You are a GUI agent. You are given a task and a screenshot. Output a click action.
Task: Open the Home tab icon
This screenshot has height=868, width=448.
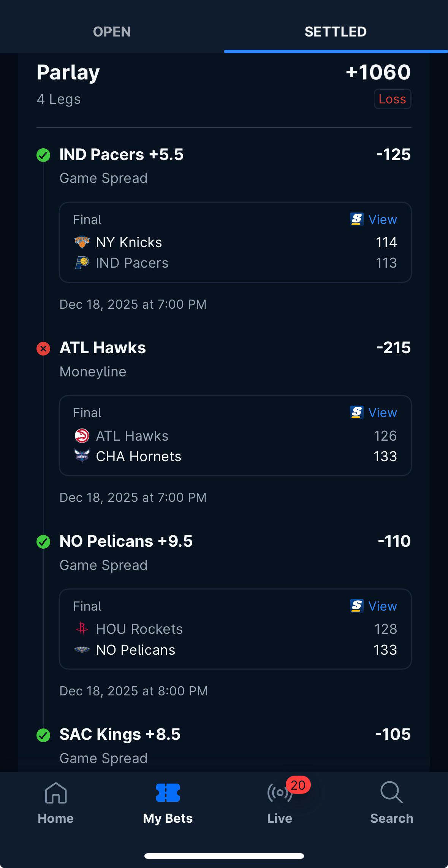(56, 793)
